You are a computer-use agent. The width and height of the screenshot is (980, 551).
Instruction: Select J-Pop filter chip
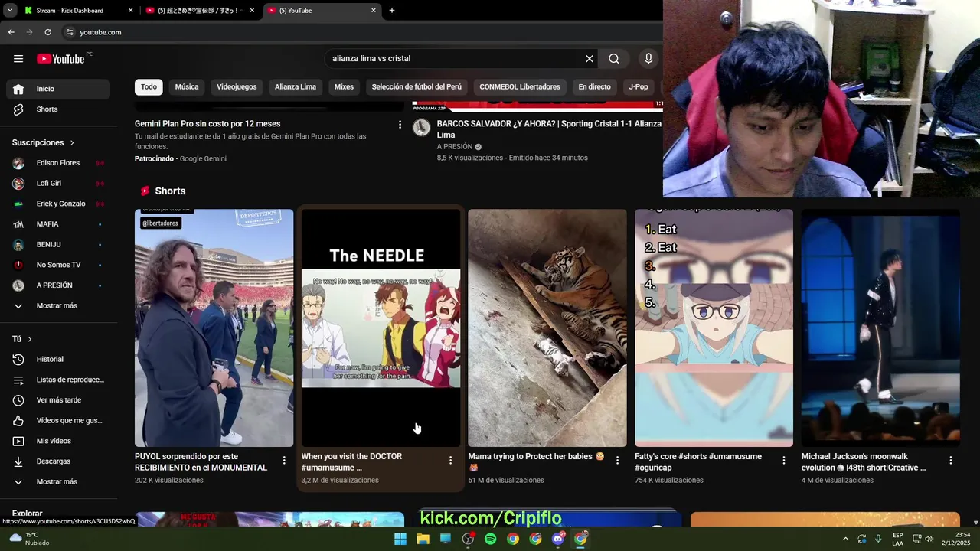pyautogui.click(x=639, y=87)
